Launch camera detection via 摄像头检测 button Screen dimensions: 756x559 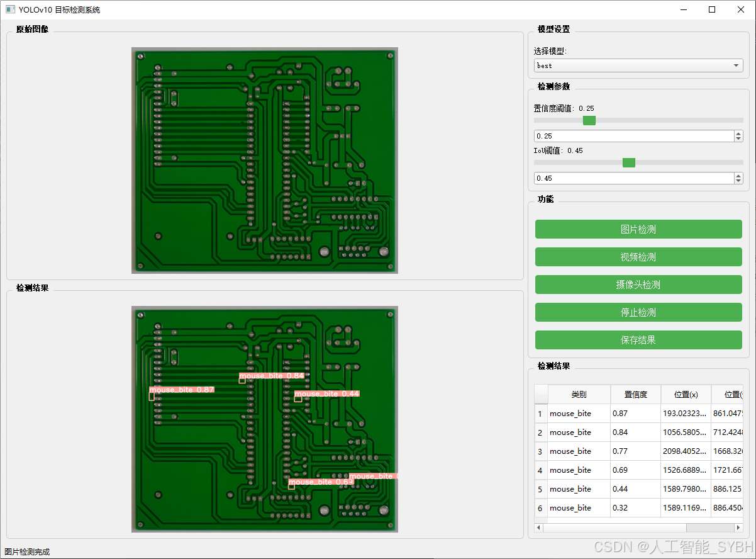point(638,285)
